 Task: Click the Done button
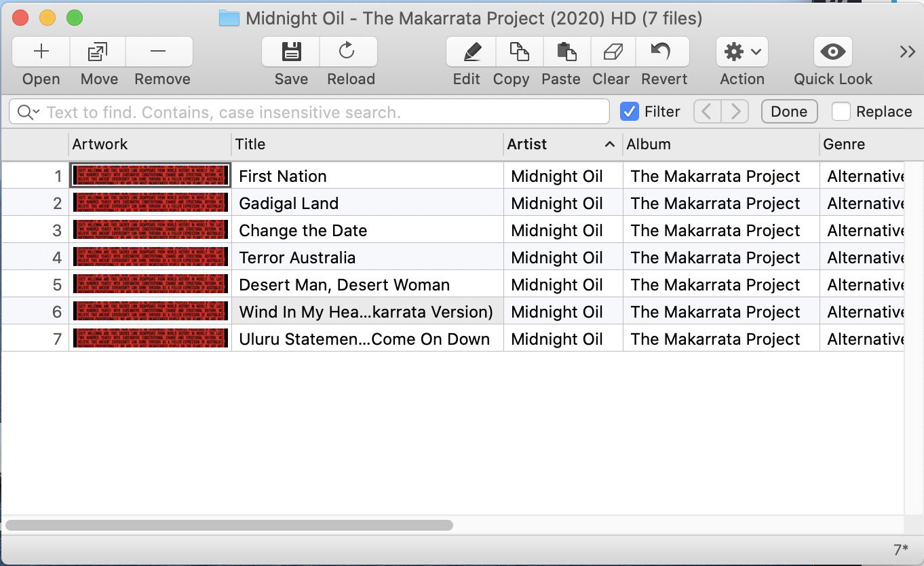(789, 111)
